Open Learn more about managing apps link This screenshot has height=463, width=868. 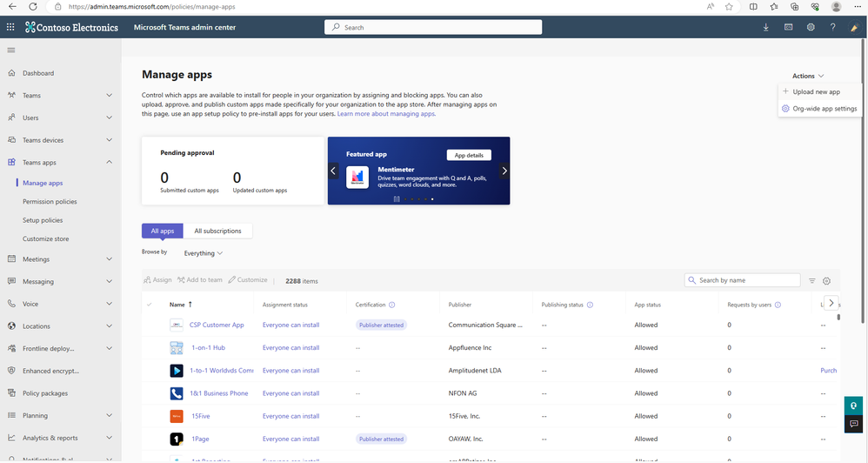[386, 113]
